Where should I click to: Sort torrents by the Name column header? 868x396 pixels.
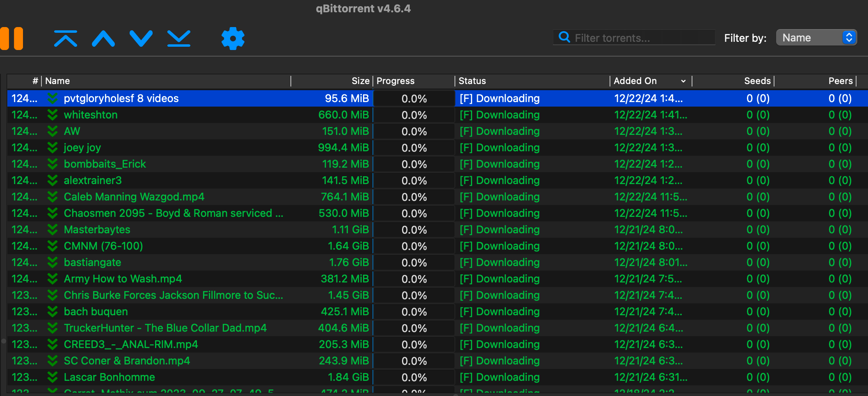click(164, 81)
